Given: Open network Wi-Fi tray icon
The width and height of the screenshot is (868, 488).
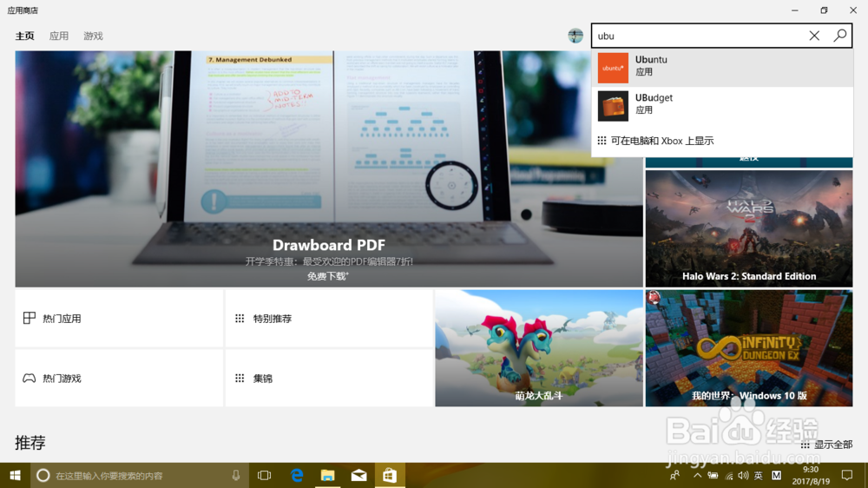Looking at the screenshot, I should pyautogui.click(x=729, y=476).
